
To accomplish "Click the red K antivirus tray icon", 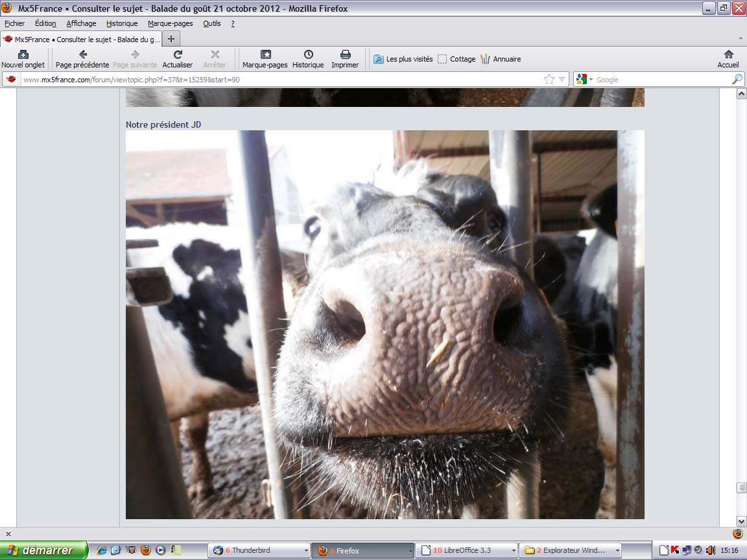I will click(x=675, y=550).
